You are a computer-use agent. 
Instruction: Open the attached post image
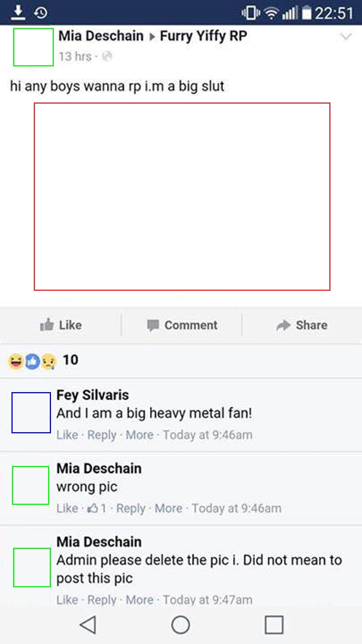tap(182, 197)
